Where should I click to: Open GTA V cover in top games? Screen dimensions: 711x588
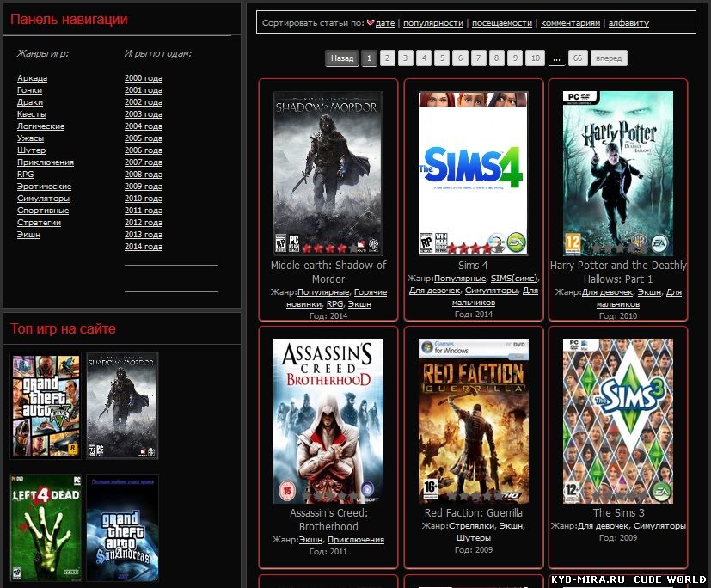click(46, 406)
